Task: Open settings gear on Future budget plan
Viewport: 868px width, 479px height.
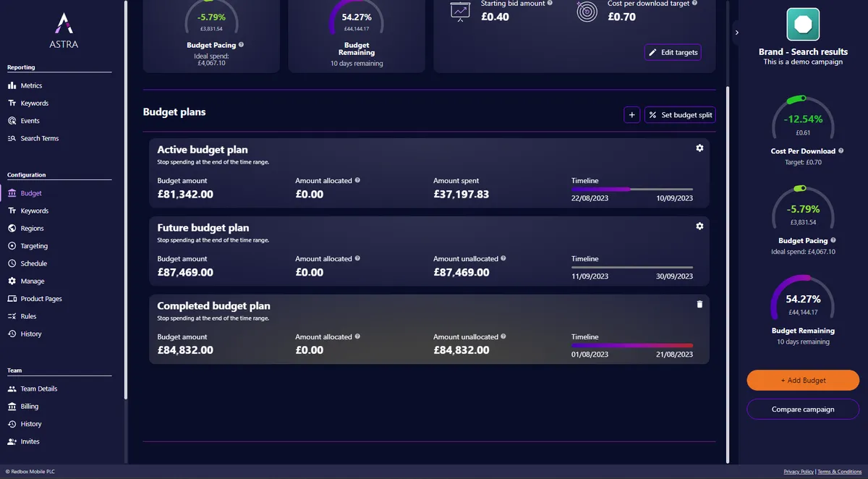Action: 699,226
